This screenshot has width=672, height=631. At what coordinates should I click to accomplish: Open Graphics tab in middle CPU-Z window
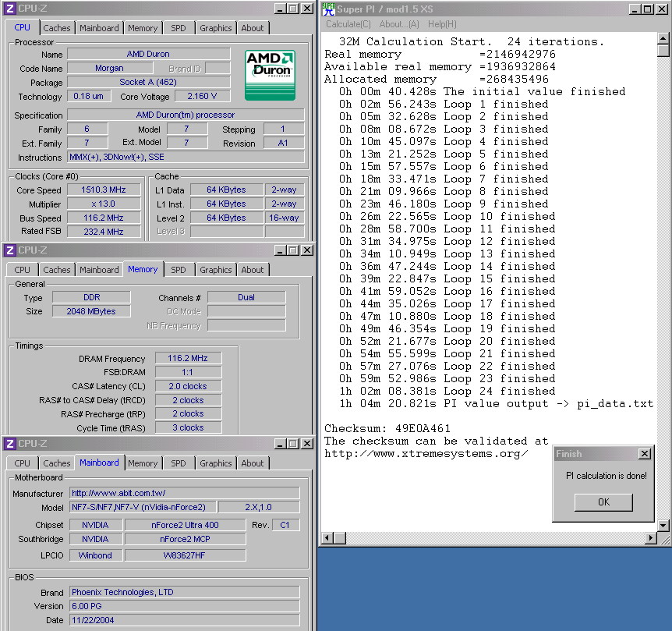tap(216, 270)
